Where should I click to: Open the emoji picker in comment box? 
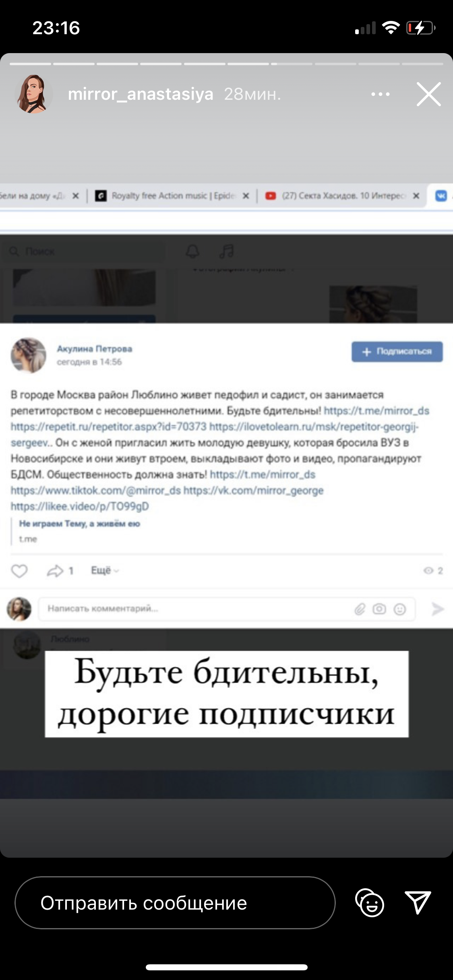click(x=399, y=609)
